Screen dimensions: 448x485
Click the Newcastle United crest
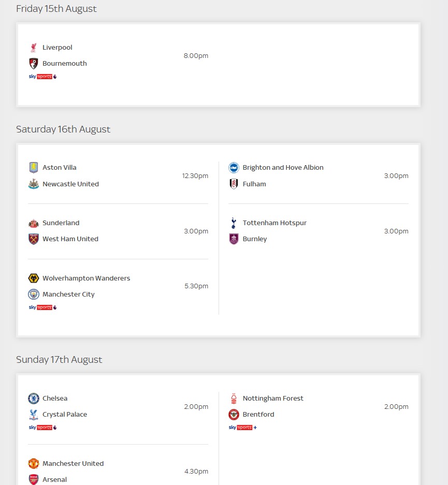(34, 184)
